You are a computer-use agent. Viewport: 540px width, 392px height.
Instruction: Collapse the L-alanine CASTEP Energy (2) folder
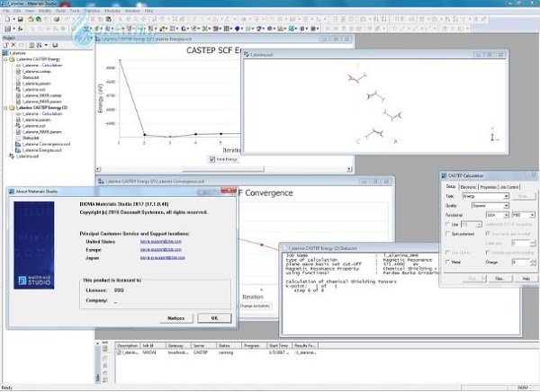point(5,108)
